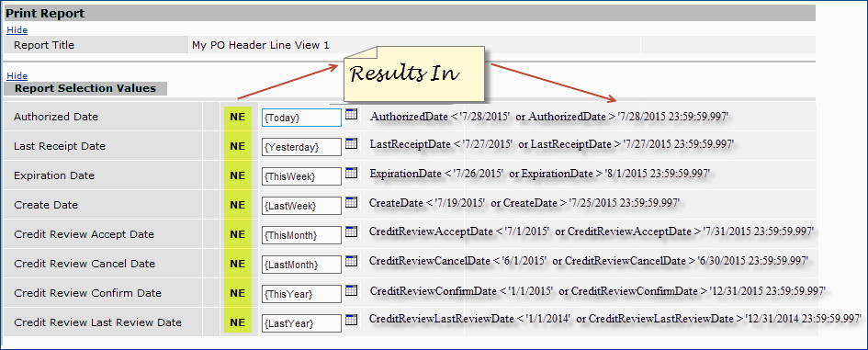
Task: Select the 'Credit Review Accept Date' label
Action: 85,234
